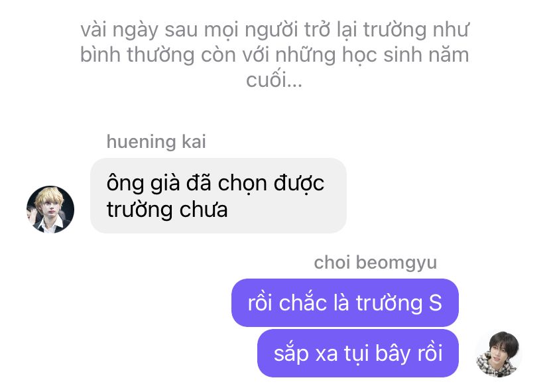The image size is (549, 392).
Task: Click the word "sắp" in the last purple bubble
Action: 291,354
